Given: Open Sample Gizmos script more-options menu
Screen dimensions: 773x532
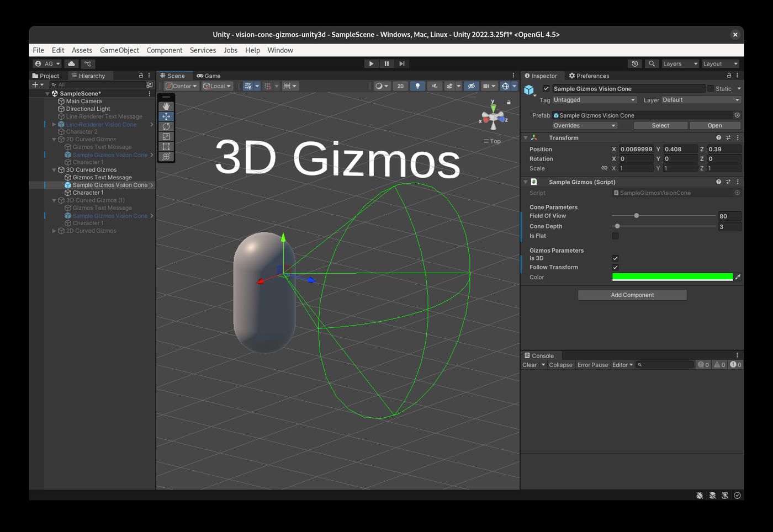Looking at the screenshot, I should (x=738, y=182).
